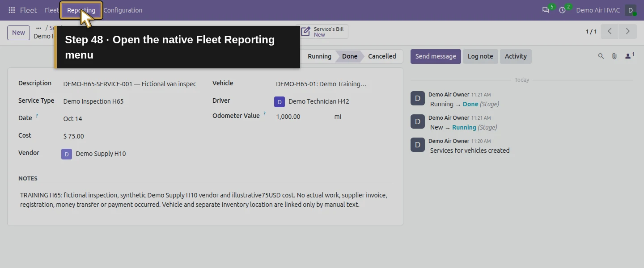The height and width of the screenshot is (268, 644).
Task: Set stage to Running
Action: tap(319, 56)
